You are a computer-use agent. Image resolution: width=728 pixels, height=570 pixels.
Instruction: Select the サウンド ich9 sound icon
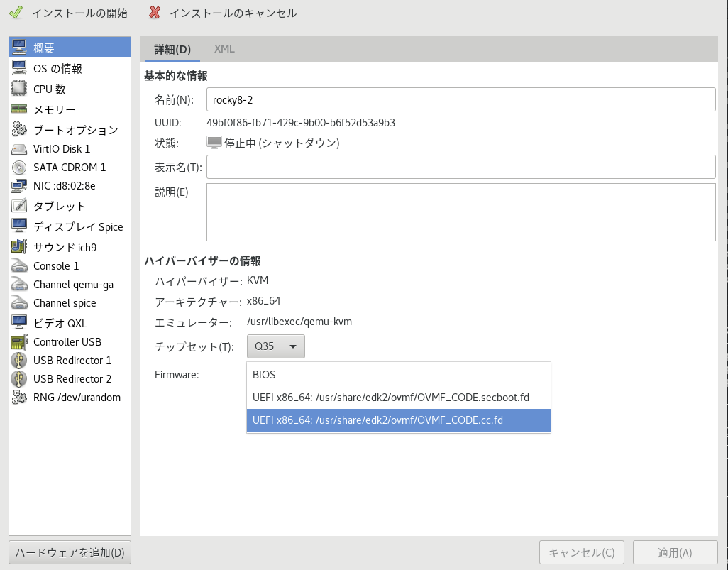coord(19,247)
